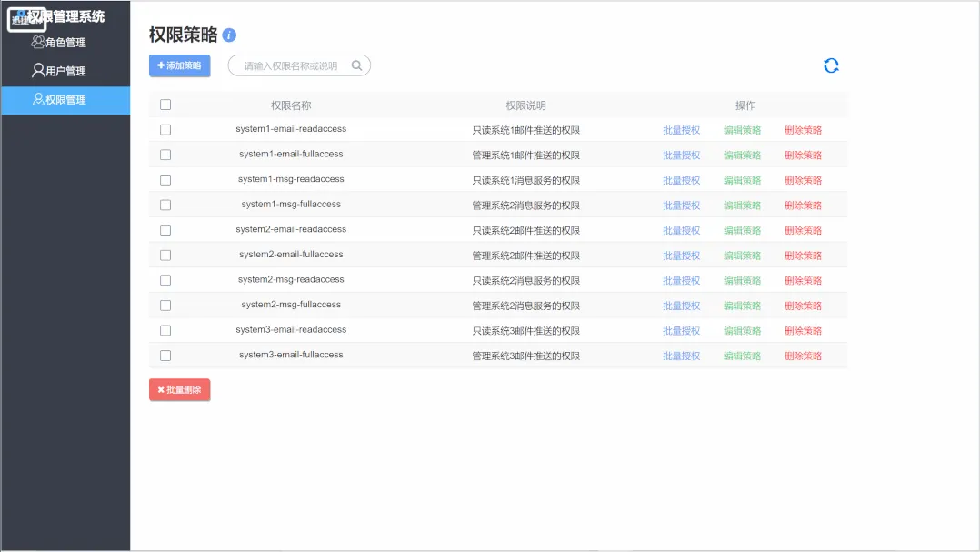Viewport: 980px width, 552px height.
Task: Click 编辑策略 for system2-email-fullaccess
Action: tap(743, 255)
